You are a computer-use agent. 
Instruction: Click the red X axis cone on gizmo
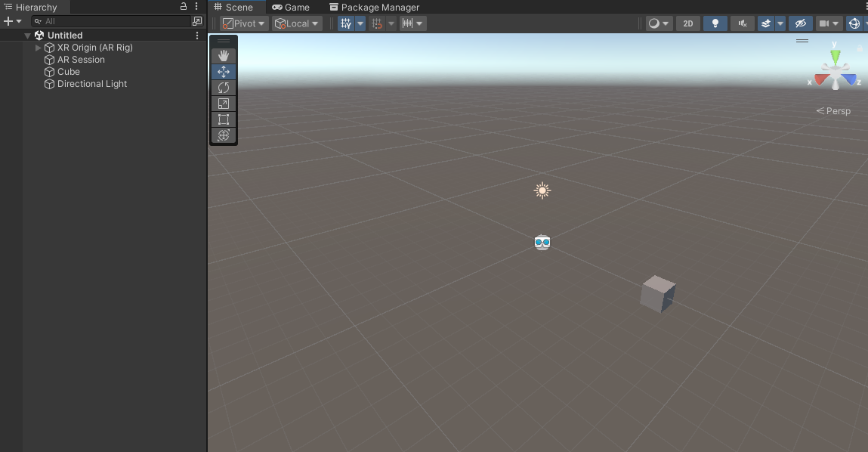point(821,79)
